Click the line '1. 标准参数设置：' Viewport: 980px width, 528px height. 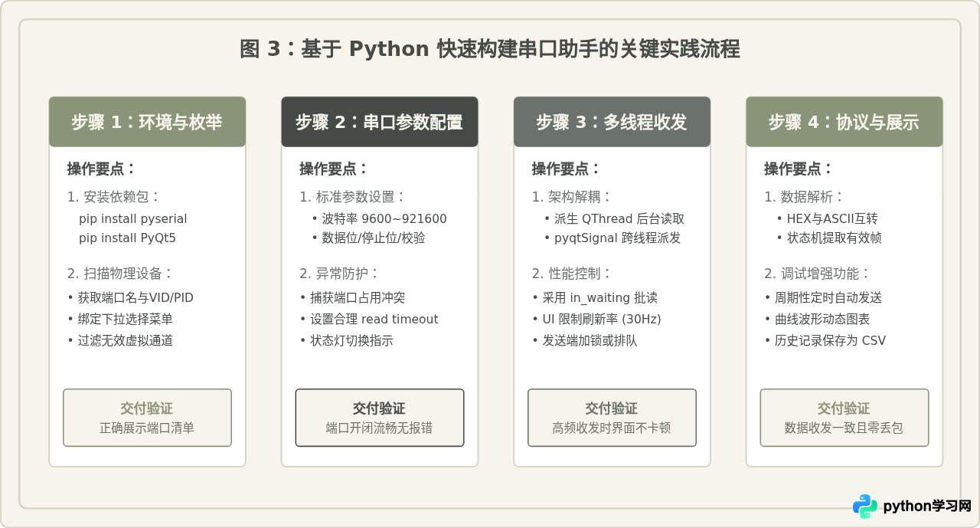click(x=353, y=197)
